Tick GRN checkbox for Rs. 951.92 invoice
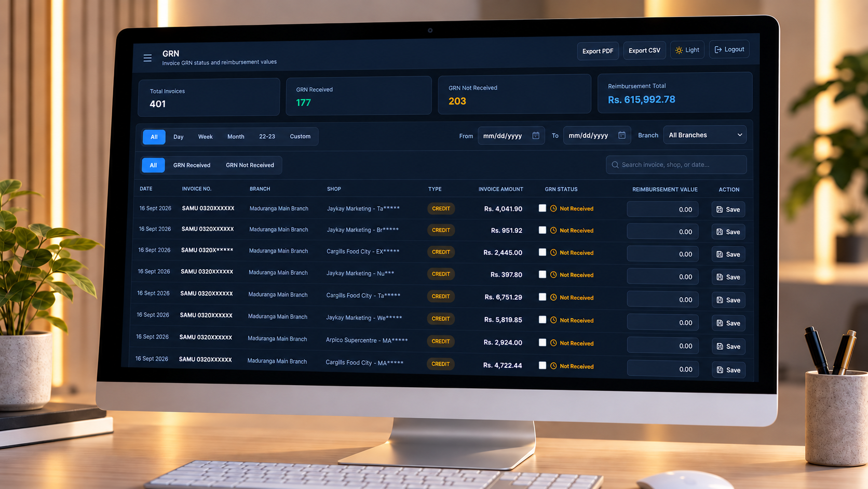 (x=542, y=230)
